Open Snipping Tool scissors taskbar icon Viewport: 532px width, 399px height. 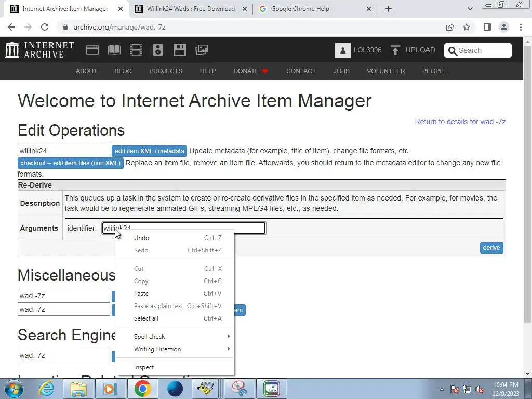click(x=240, y=389)
